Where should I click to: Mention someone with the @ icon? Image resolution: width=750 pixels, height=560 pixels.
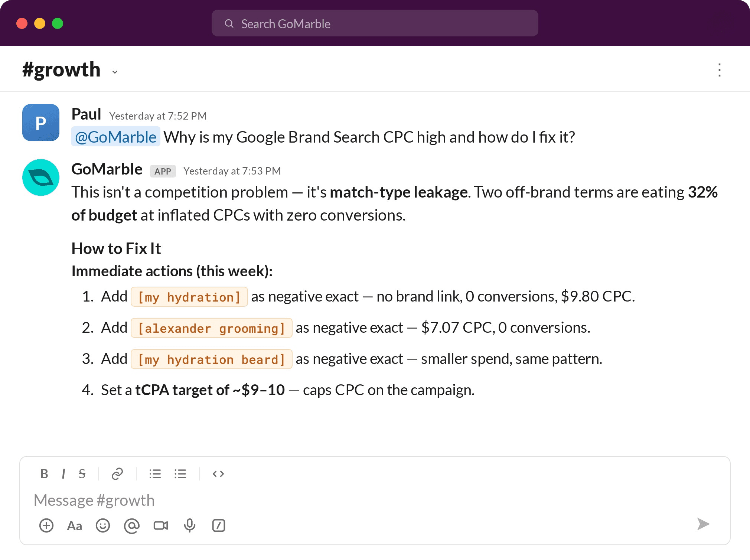(132, 525)
